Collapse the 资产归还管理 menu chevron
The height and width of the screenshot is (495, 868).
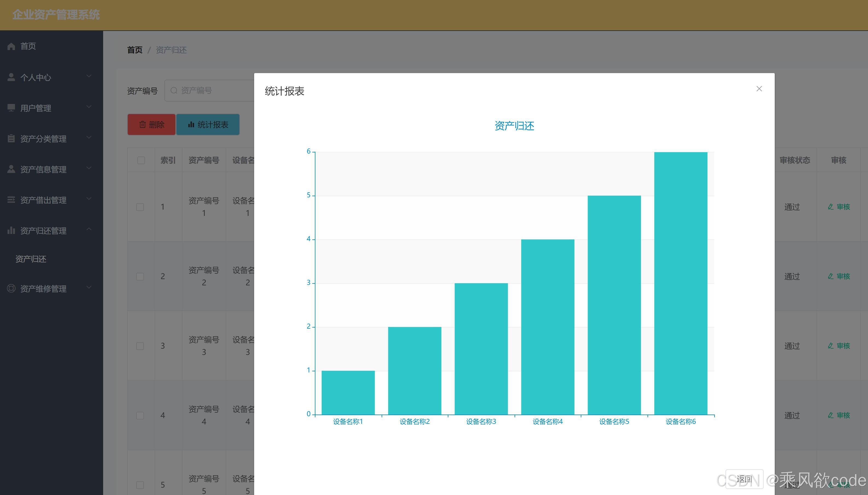point(89,230)
